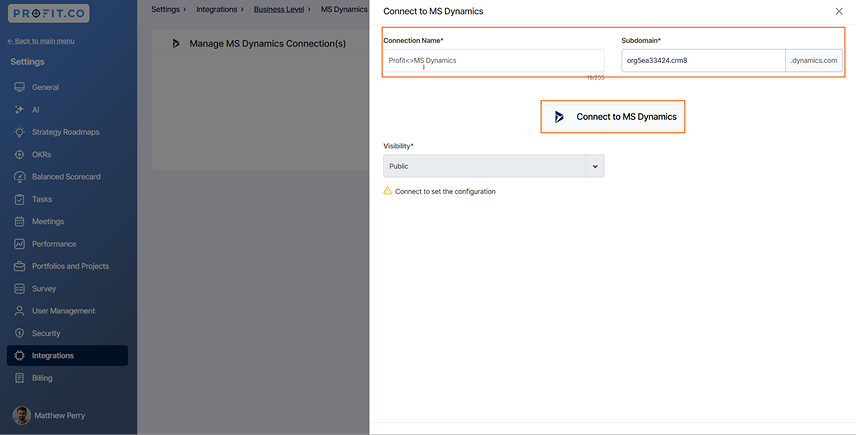
Task: Click the Matthew Perry user name
Action: [60, 416]
